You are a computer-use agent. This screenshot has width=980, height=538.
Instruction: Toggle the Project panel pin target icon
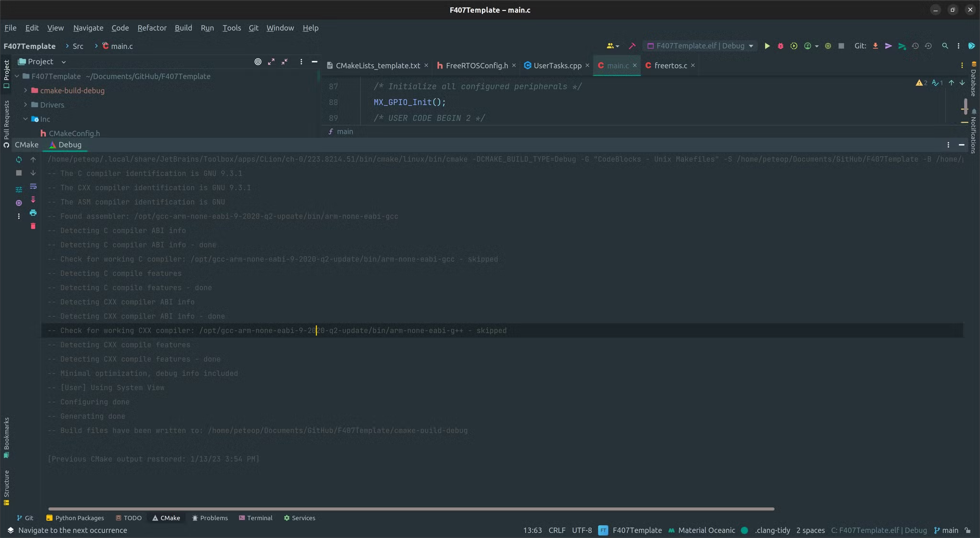(x=258, y=62)
